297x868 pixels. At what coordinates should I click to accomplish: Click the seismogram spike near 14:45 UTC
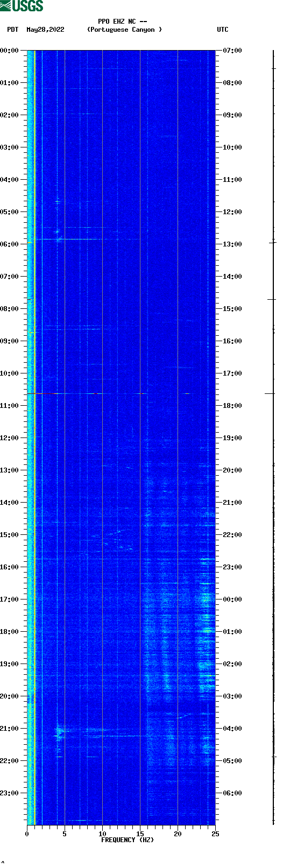pos(272,299)
